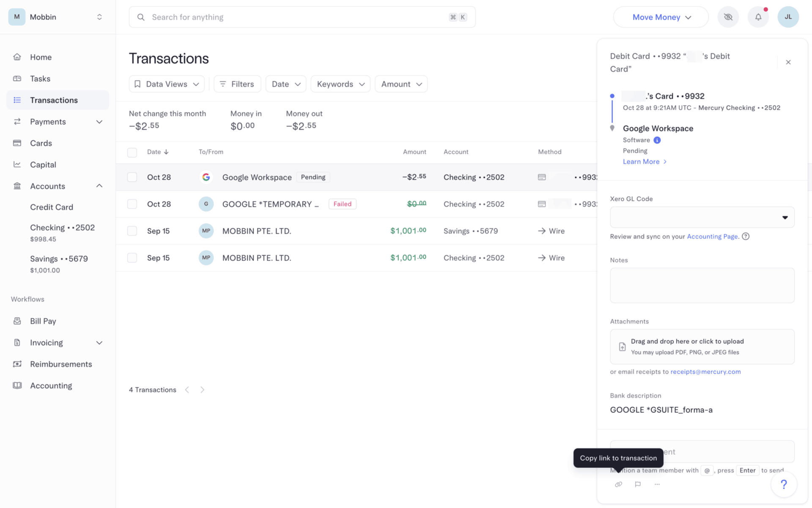Screen dimensions: 812x508
Task: Click the upload file icon in Attachments
Action: [x=622, y=347]
